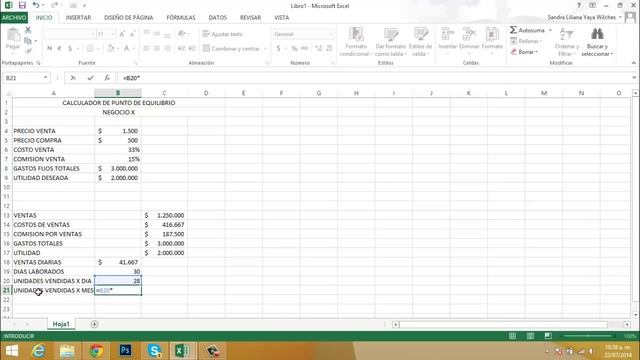
Task: Toggle Italic (K) formatting
Action: [x=60, y=49]
